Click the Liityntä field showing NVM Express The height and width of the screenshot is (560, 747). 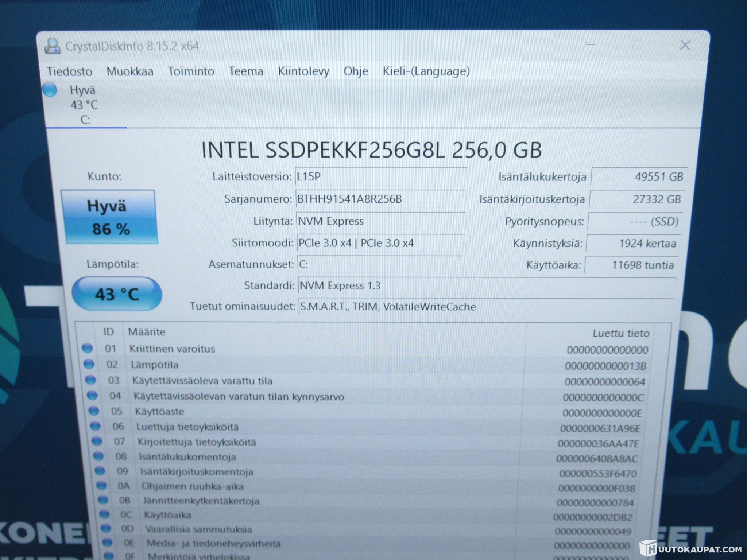coord(381,221)
